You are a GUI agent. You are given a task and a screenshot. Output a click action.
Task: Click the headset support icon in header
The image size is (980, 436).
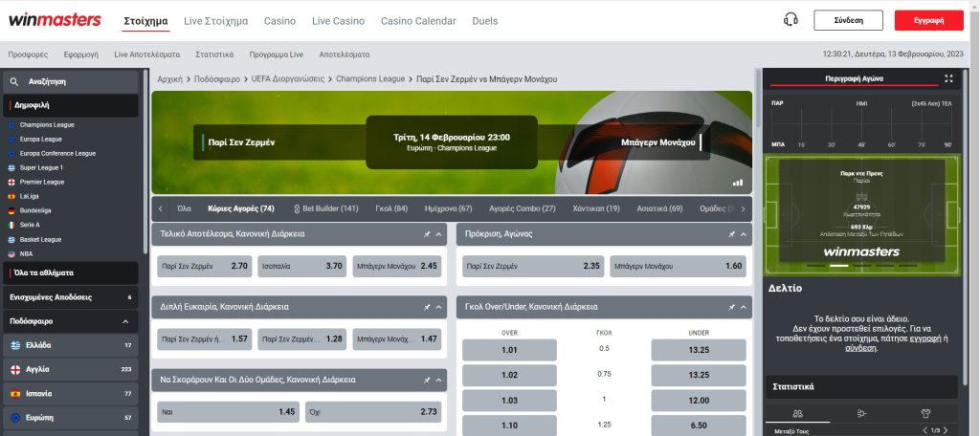tap(791, 20)
